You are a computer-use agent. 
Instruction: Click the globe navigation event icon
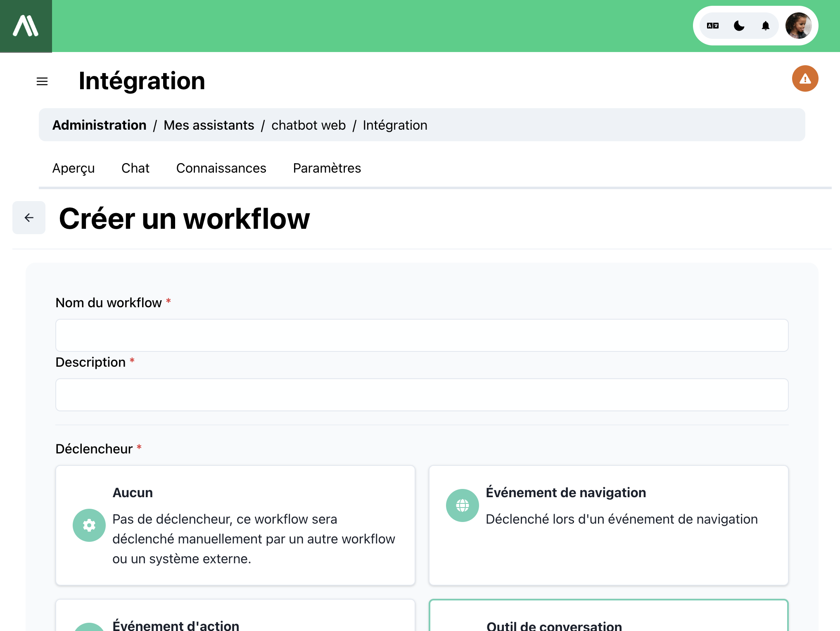tap(463, 506)
